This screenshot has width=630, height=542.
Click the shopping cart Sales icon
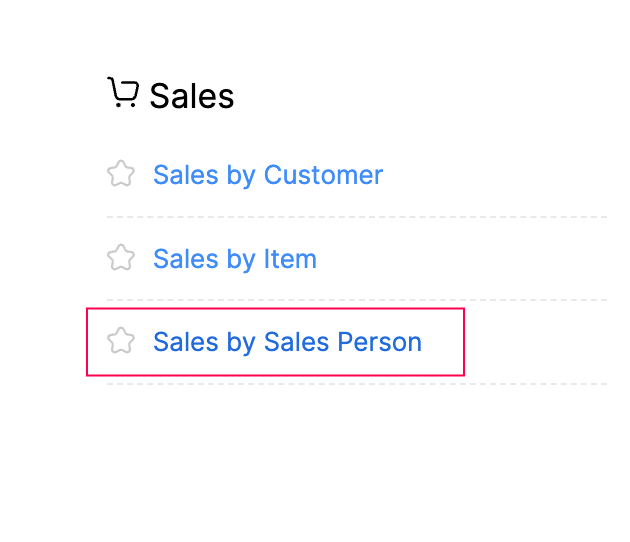pos(122,93)
